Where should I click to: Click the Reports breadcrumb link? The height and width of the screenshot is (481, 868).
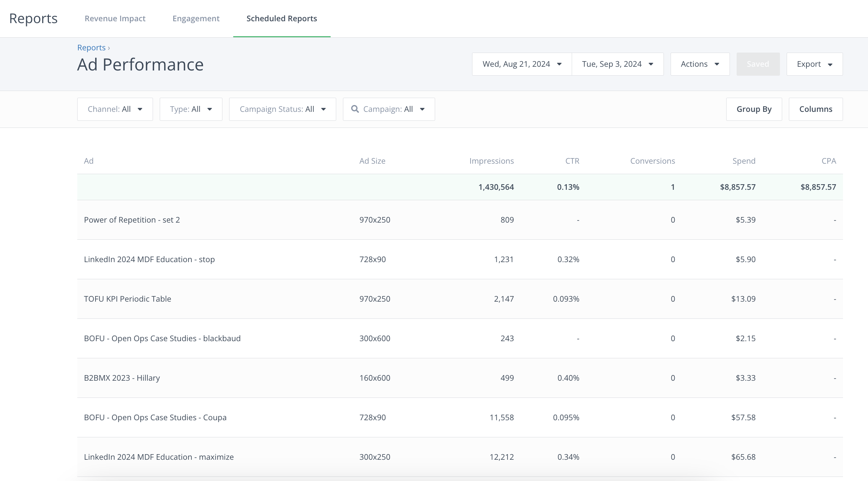[x=91, y=48]
